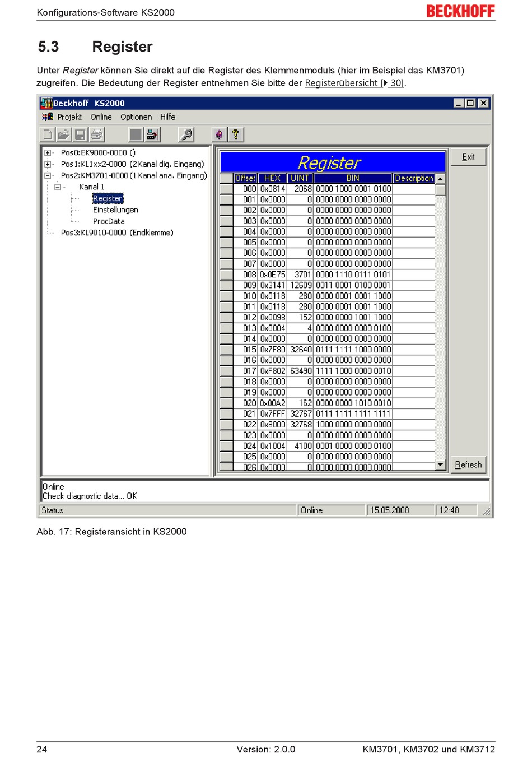Click HEX cell 0x0814 of register 000
This screenshot has width=532, height=767.
(272, 189)
